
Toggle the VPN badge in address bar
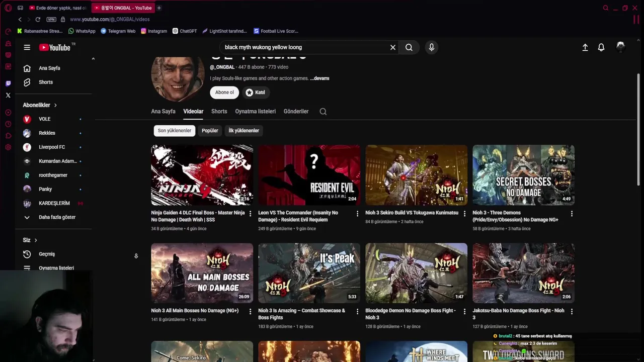(x=51, y=19)
